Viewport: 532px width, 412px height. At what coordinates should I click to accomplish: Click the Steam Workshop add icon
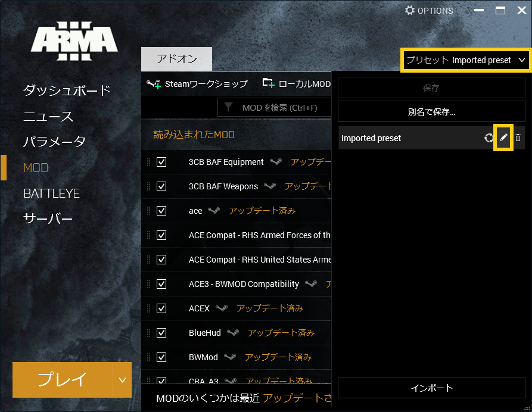154,84
